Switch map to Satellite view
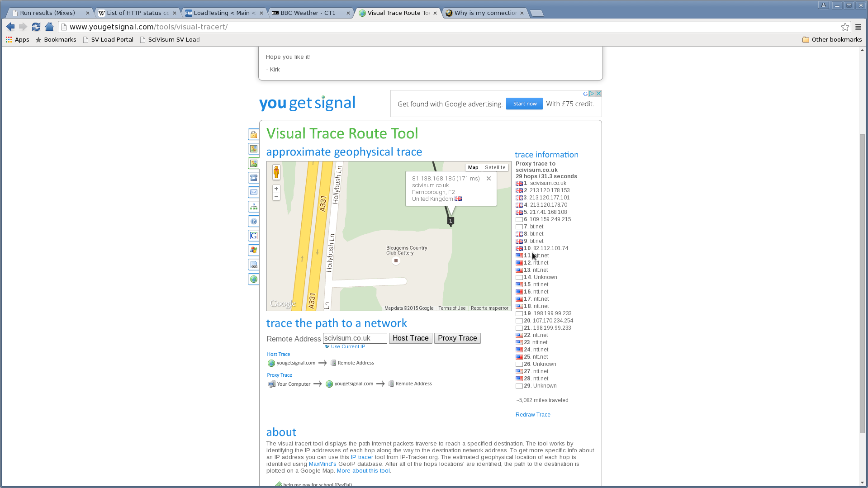Viewport: 868px width, 488px height. pos(495,167)
